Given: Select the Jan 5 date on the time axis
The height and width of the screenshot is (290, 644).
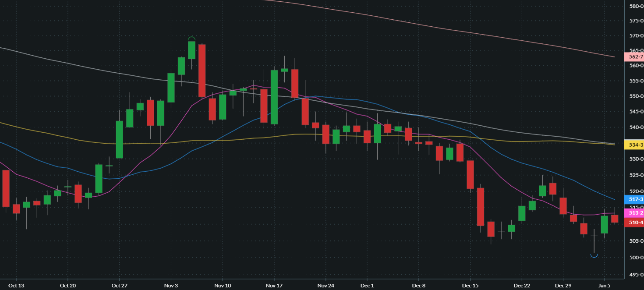Looking at the screenshot, I should coord(605,285).
